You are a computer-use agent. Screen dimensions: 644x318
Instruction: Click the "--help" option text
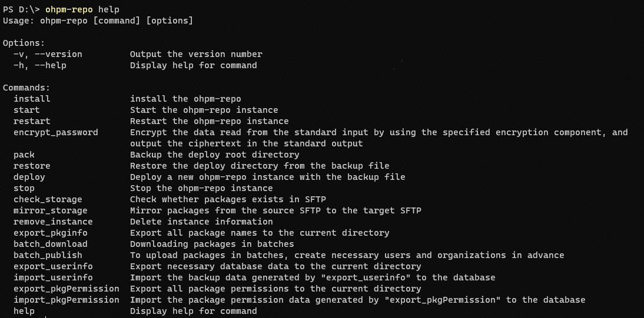(50, 65)
